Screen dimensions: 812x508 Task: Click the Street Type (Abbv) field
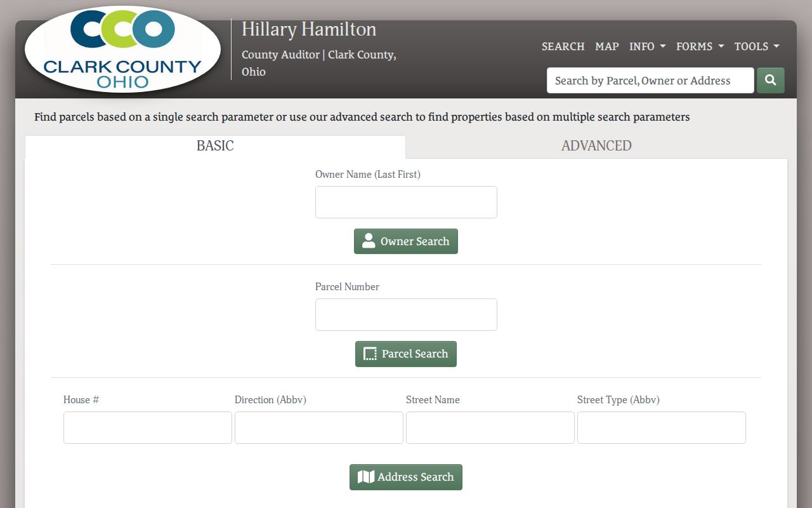point(662,427)
